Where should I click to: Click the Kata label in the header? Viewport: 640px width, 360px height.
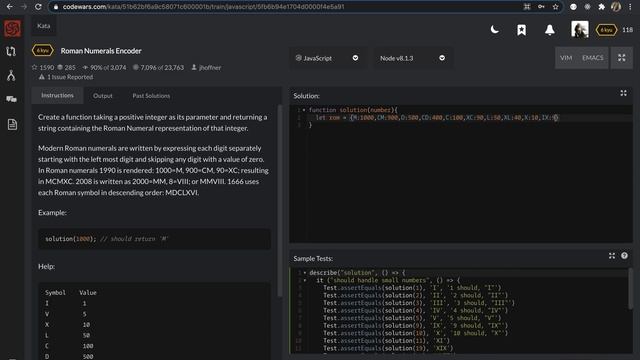click(x=44, y=26)
